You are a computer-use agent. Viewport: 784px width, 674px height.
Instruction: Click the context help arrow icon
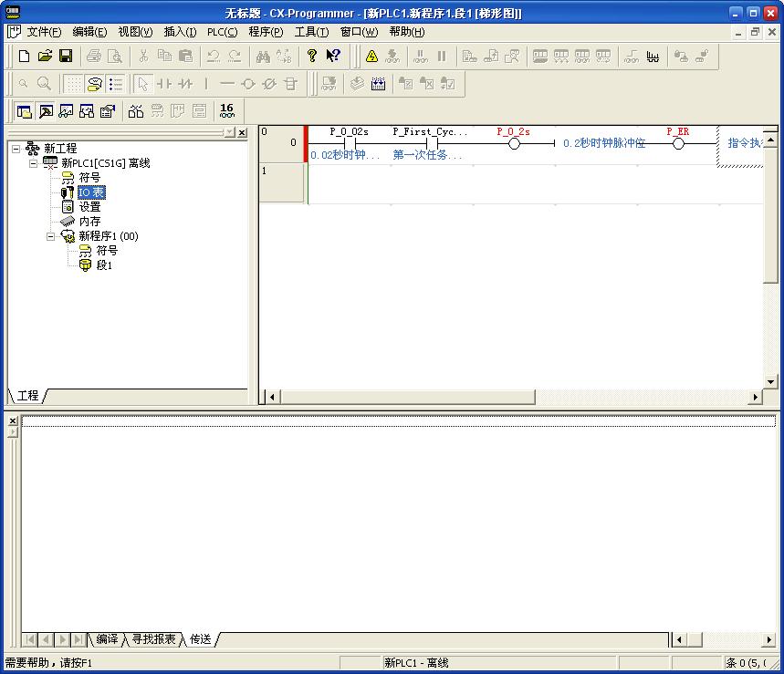(333, 57)
